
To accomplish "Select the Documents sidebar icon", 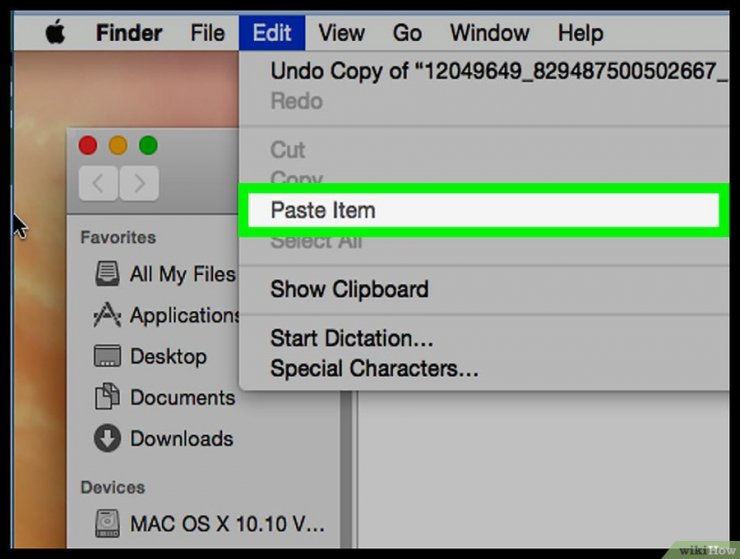I will (107, 397).
